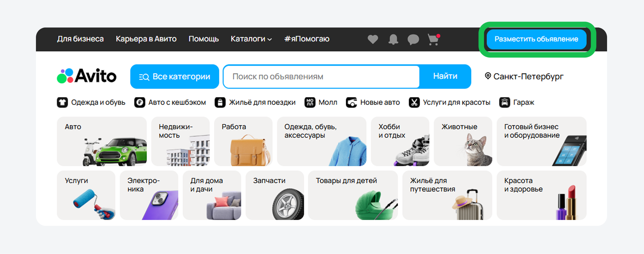Click the suitcase icon for Жильё для поездки

click(x=220, y=102)
